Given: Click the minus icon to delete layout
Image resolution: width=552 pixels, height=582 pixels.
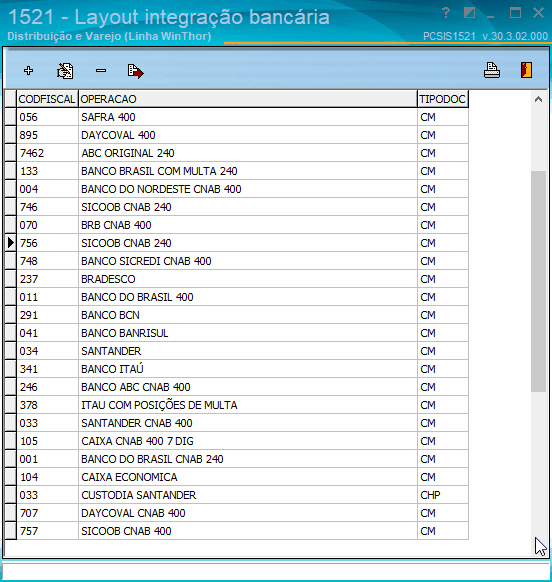Looking at the screenshot, I should (101, 70).
